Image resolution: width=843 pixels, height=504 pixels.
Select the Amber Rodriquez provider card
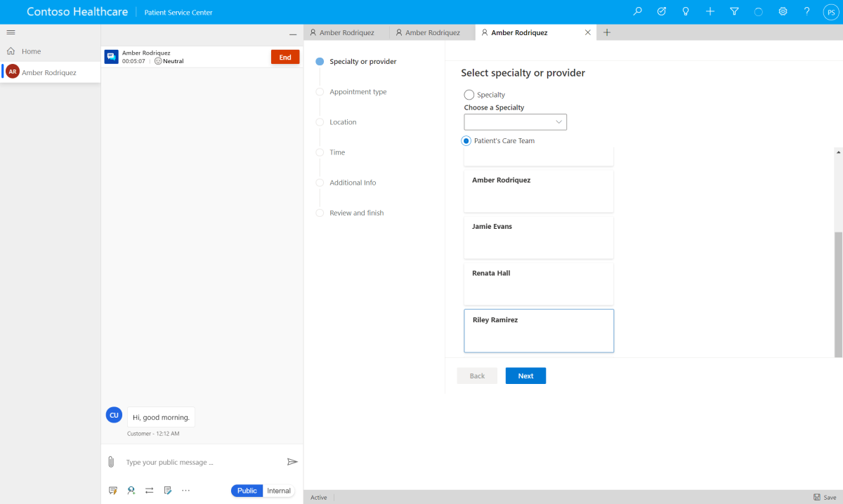click(539, 191)
